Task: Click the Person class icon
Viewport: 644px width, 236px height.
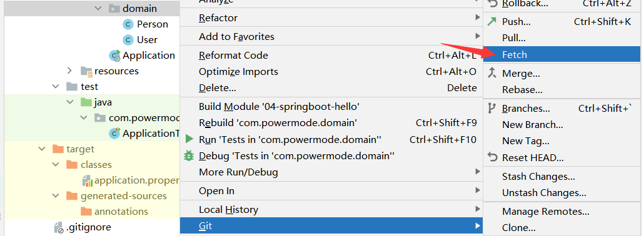Action: click(x=128, y=24)
